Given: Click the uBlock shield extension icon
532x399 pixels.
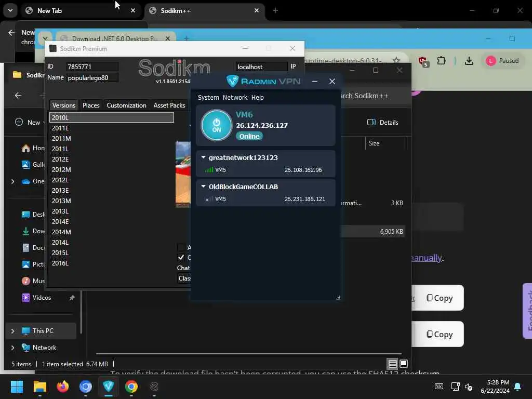Looking at the screenshot, I should (x=423, y=61).
